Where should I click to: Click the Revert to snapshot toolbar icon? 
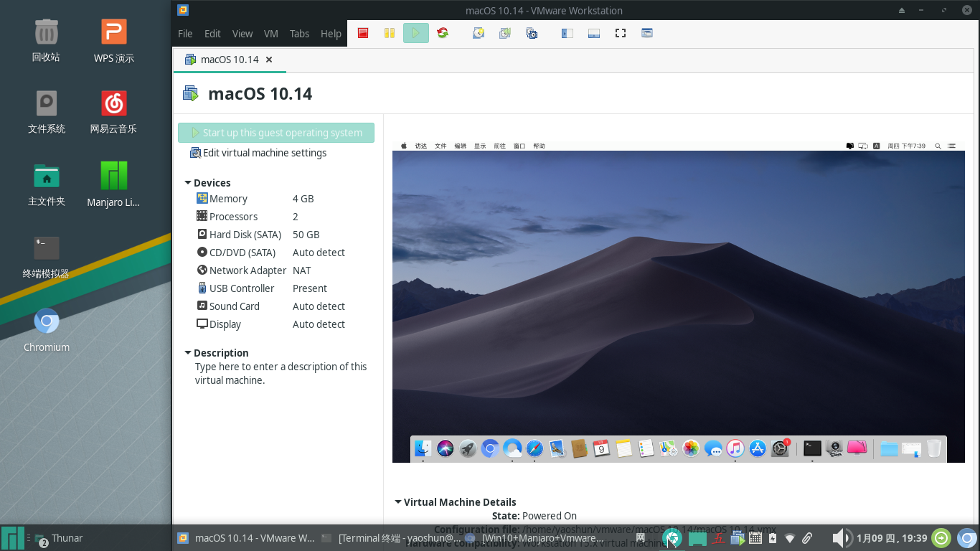pyautogui.click(x=505, y=33)
